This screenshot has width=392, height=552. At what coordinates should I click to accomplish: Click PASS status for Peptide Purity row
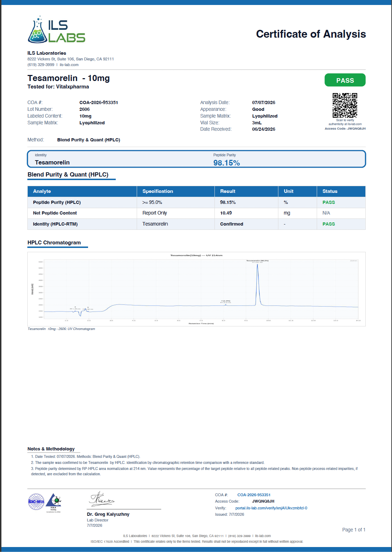pos(329,202)
